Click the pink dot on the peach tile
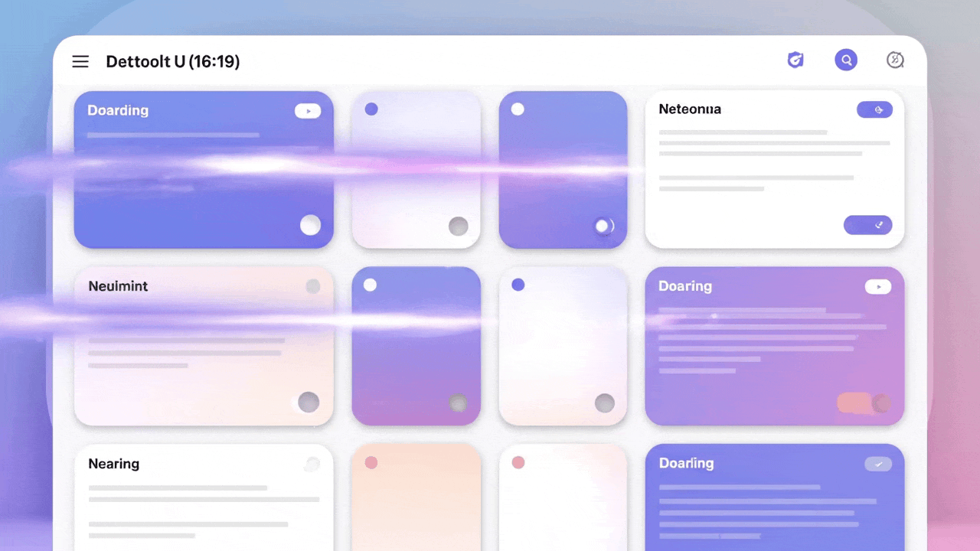 point(371,462)
